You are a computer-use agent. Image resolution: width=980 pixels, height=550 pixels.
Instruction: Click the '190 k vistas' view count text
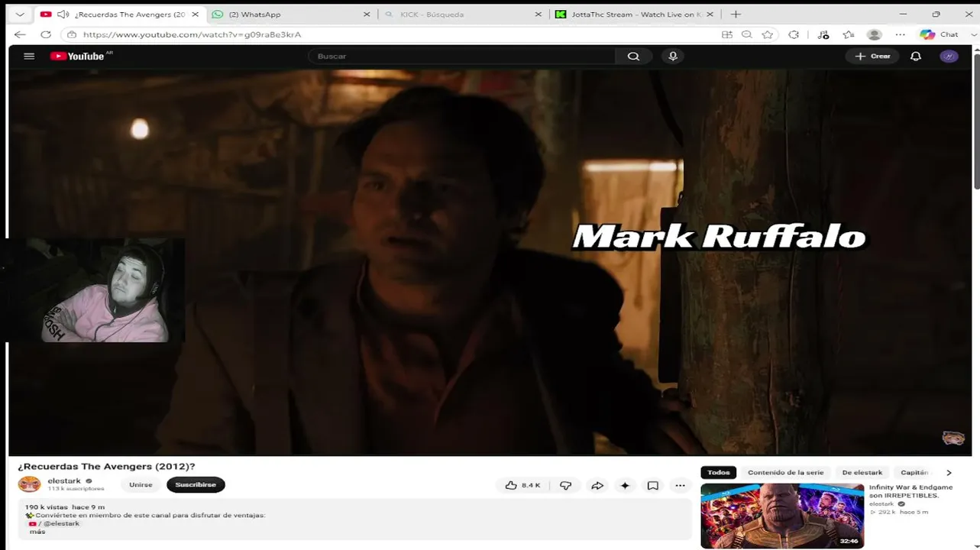(46, 506)
